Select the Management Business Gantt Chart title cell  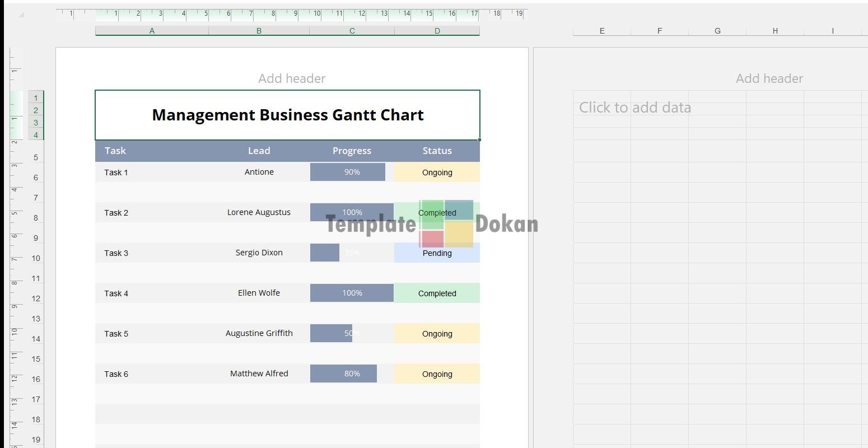coord(287,115)
